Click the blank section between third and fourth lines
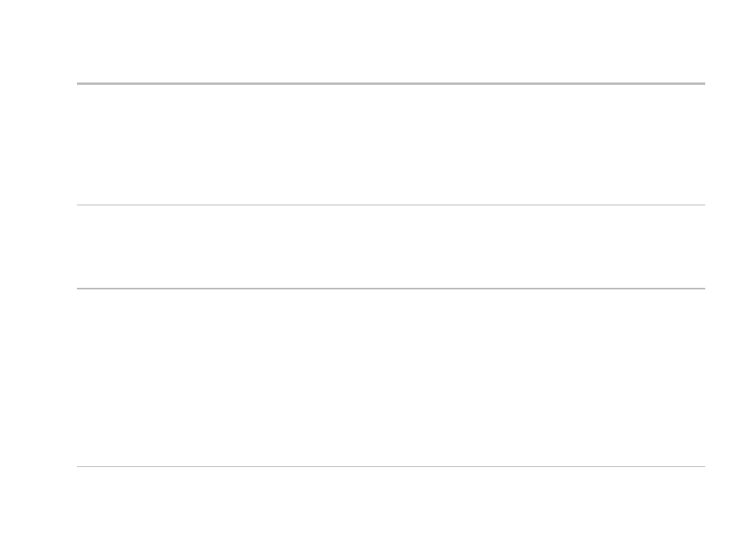 pos(390,378)
